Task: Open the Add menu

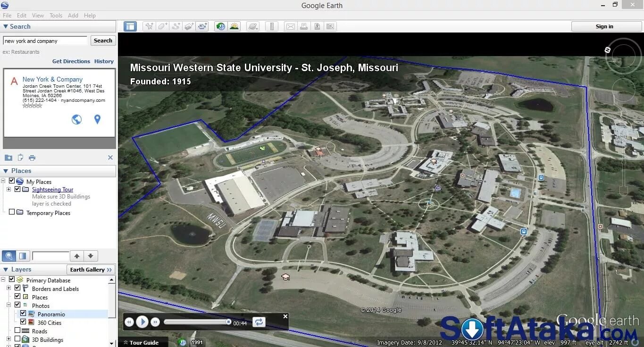Action: pos(73,16)
